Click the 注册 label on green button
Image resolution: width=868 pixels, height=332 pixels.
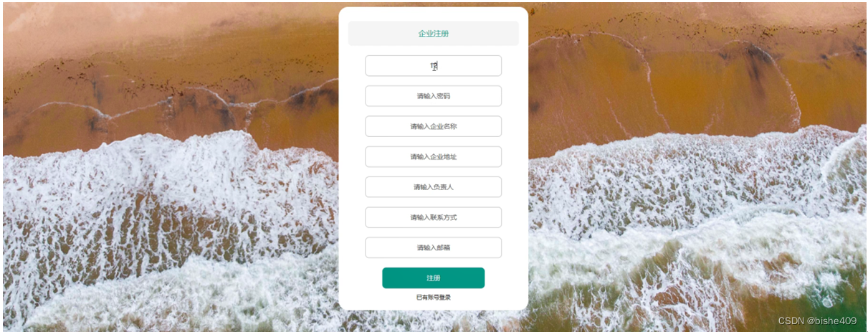[434, 278]
